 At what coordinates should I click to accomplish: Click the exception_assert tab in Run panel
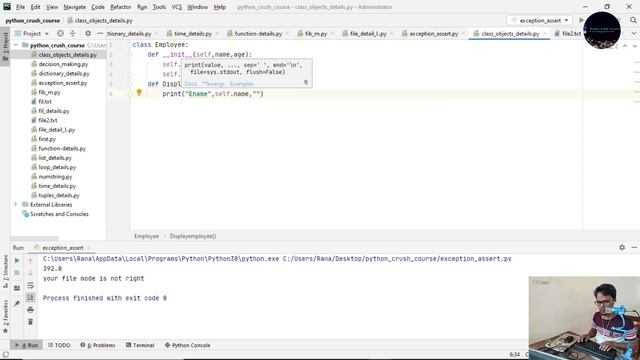tap(62, 248)
